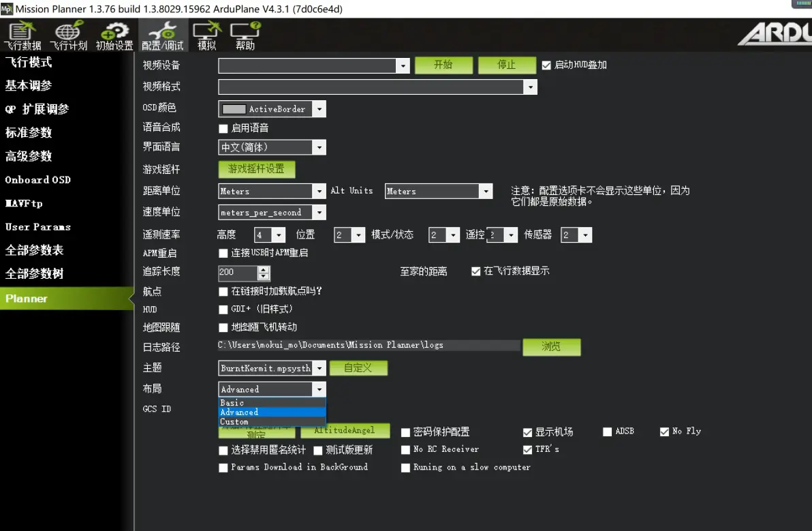Open 标准参数 in the sidebar
The height and width of the screenshot is (531, 812).
pyautogui.click(x=29, y=133)
